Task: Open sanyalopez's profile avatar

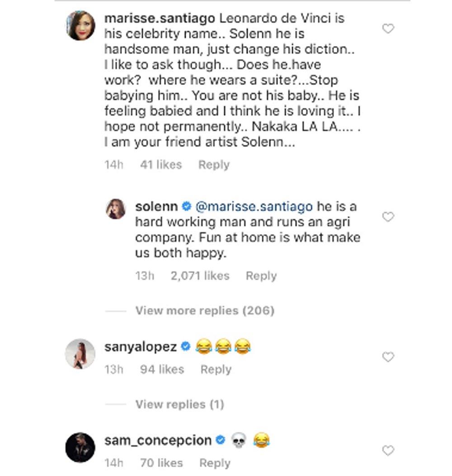Action: pos(81,354)
